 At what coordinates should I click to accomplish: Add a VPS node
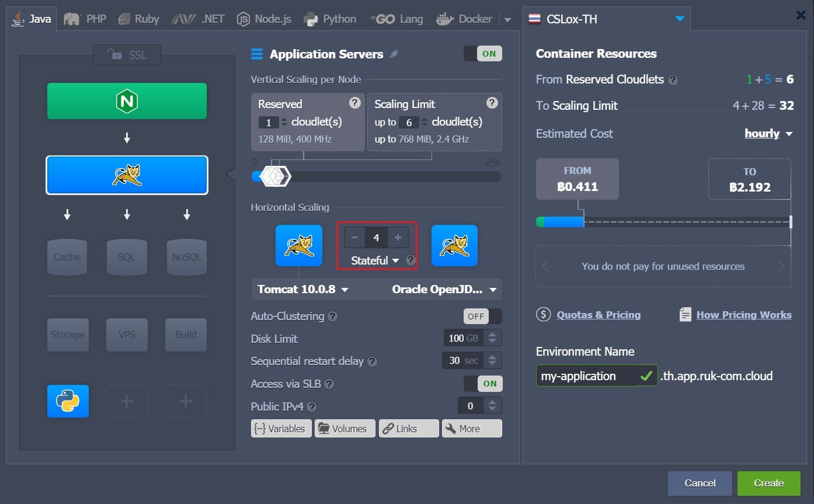[127, 335]
